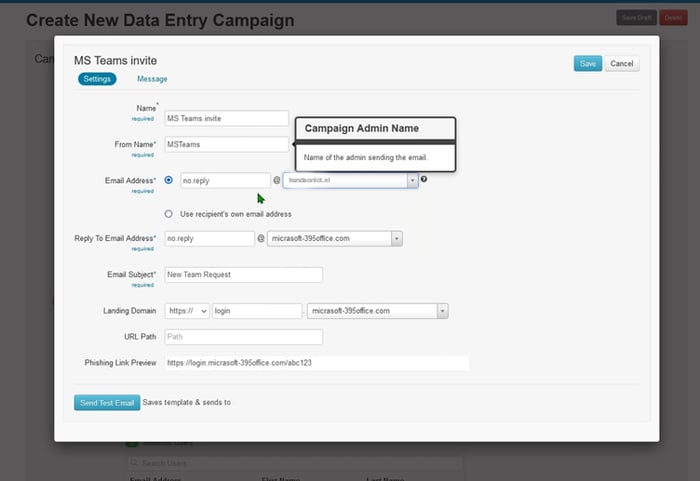
Task: Click the Save button in dialog
Action: [x=588, y=63]
